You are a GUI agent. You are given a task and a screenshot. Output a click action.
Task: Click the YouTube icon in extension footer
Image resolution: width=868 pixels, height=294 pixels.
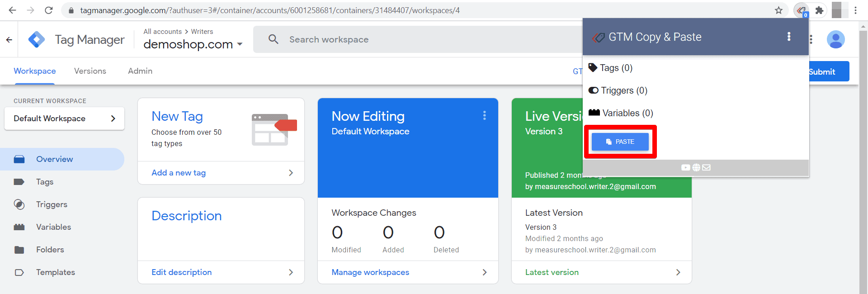(685, 168)
